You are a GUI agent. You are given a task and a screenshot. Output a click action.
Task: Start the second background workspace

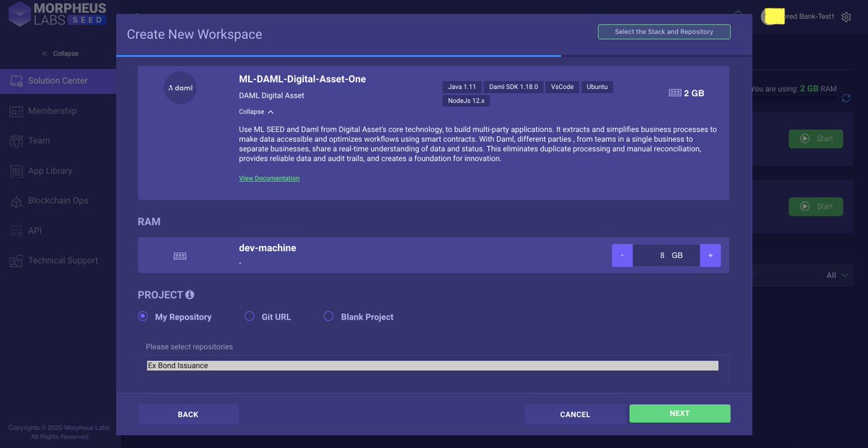816,206
